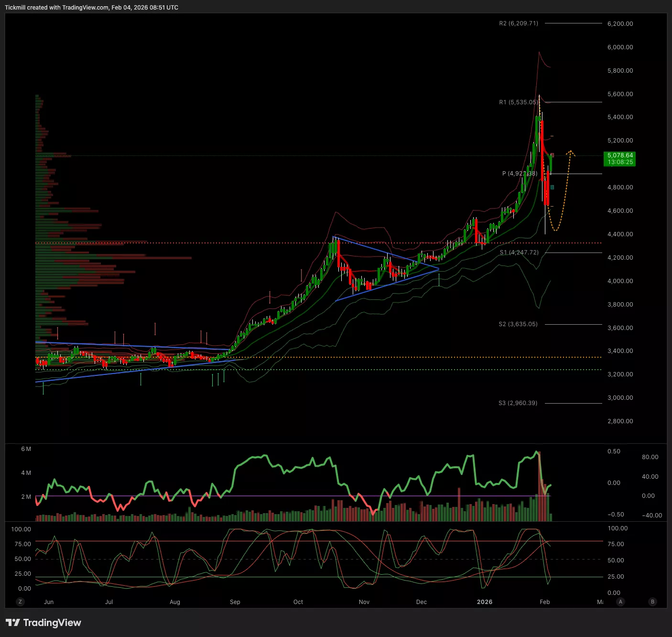Click the 6,000.00 price scale label
Image resolution: width=672 pixels, height=637 pixels.
click(x=620, y=47)
